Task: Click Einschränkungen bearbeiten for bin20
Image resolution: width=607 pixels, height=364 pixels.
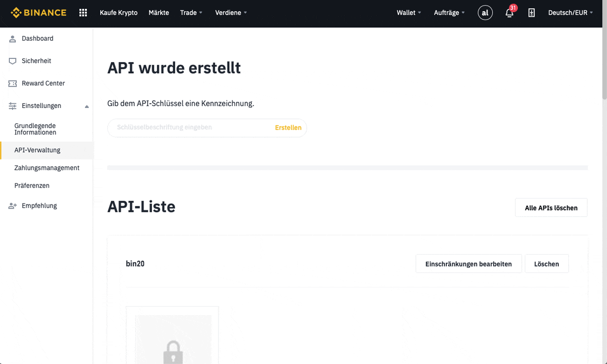Action: point(468,264)
